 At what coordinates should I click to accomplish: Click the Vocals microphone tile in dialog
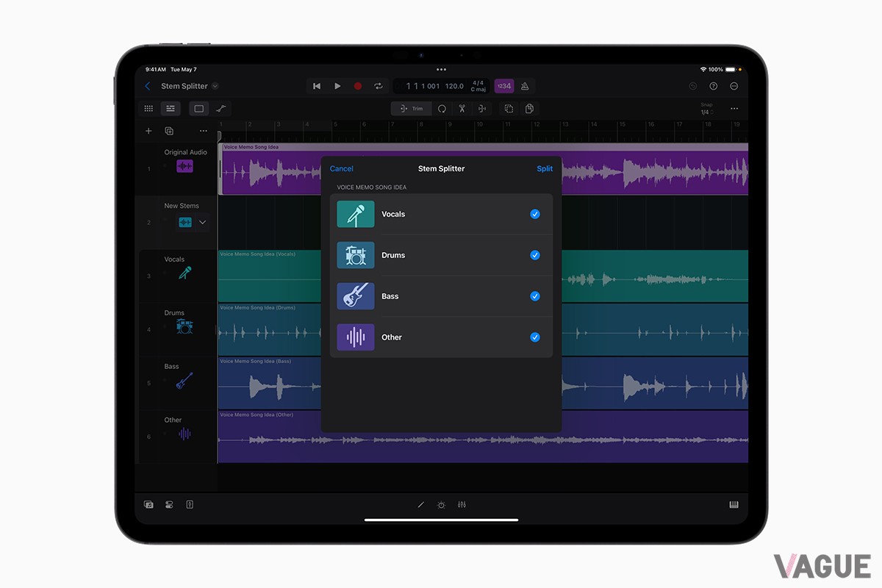[356, 214]
